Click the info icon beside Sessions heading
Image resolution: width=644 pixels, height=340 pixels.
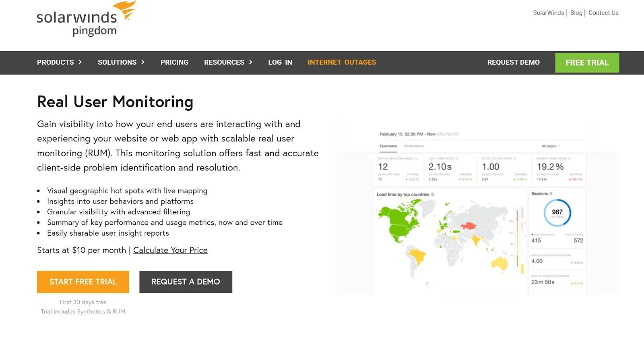(551, 194)
